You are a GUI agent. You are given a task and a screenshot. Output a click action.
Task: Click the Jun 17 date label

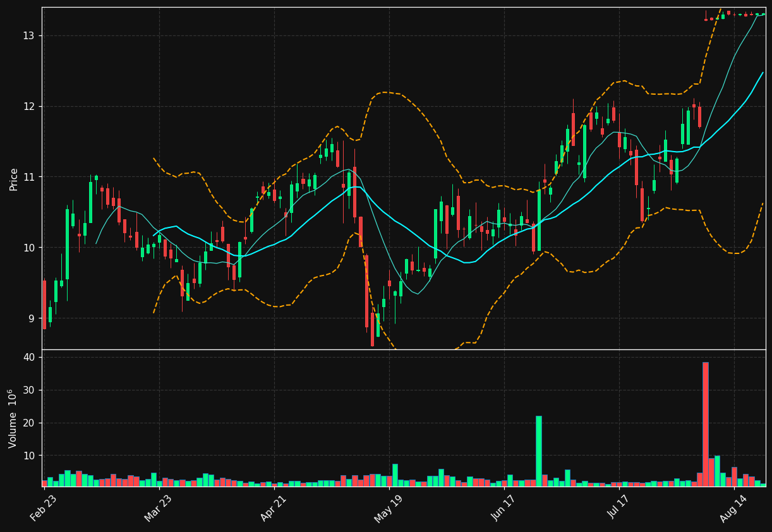[x=504, y=508]
